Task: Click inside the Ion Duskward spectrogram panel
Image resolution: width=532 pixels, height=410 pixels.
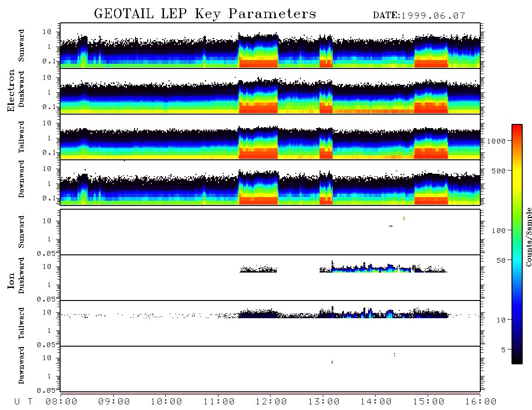Action: click(x=270, y=278)
